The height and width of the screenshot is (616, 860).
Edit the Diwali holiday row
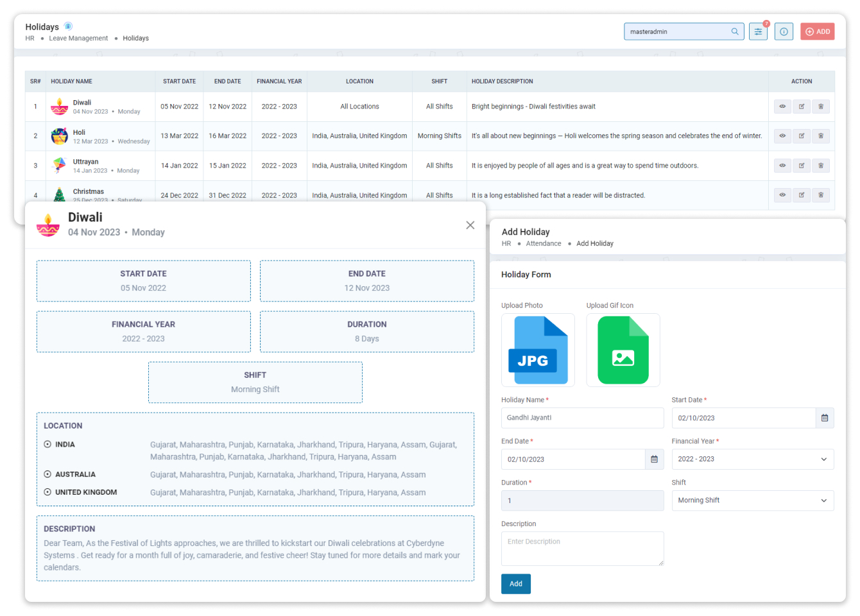802,107
